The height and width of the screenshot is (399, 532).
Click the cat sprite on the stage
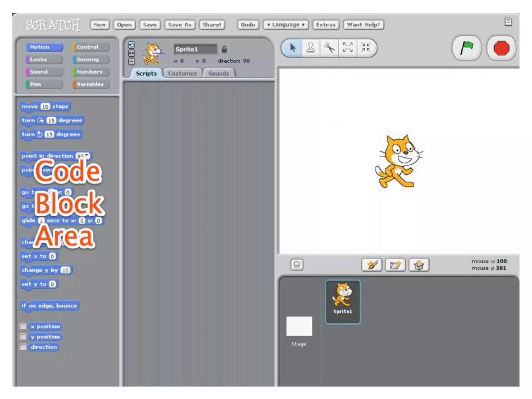[399, 161]
